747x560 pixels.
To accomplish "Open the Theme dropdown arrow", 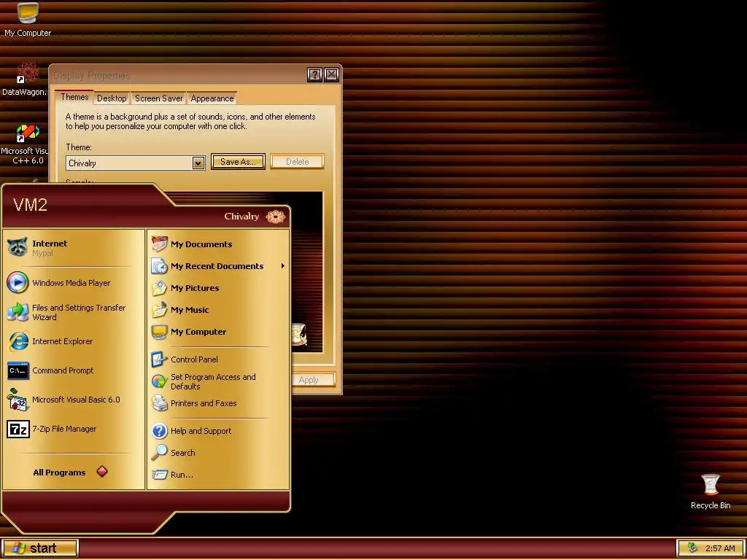I will coord(198,163).
